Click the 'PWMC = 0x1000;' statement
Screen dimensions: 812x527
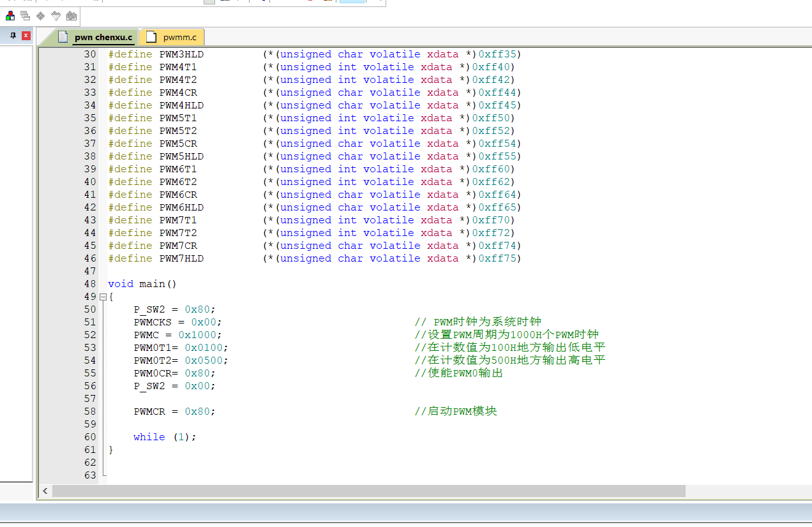[177, 335]
